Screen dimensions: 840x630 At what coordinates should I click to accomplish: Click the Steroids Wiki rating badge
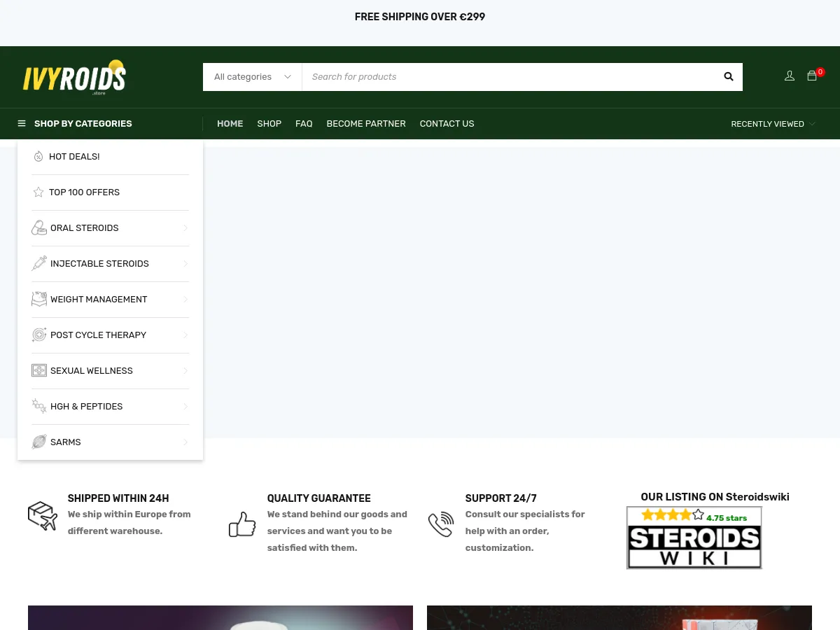click(694, 538)
